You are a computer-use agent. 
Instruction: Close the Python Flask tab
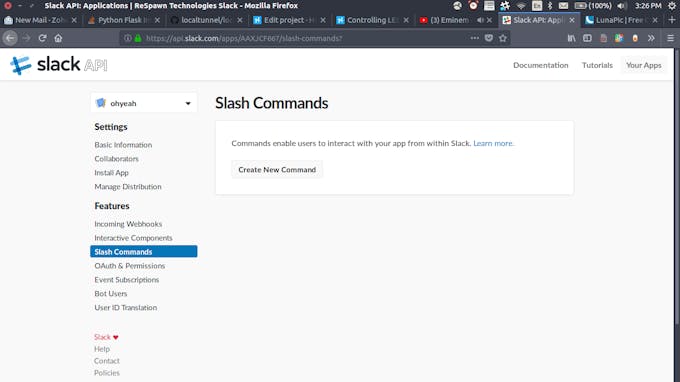157,20
